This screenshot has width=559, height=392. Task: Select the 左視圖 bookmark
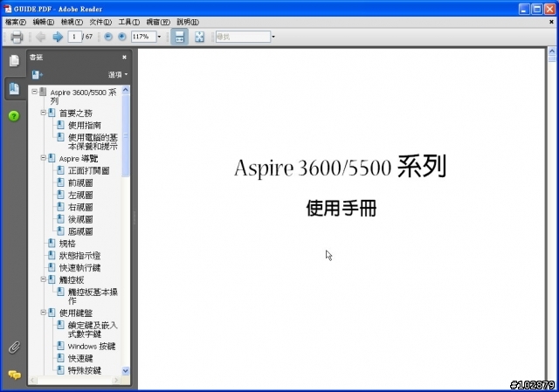pos(80,195)
